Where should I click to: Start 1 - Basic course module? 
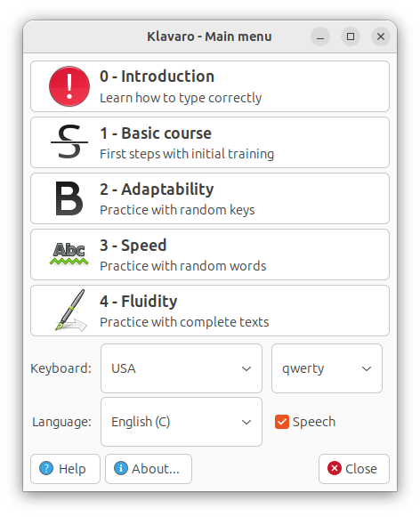coord(210,142)
